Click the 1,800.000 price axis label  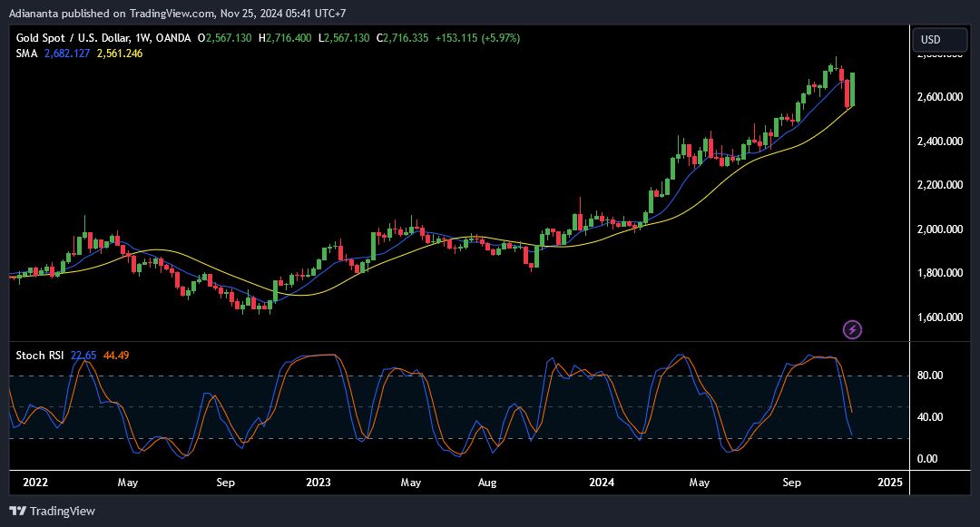coord(940,273)
